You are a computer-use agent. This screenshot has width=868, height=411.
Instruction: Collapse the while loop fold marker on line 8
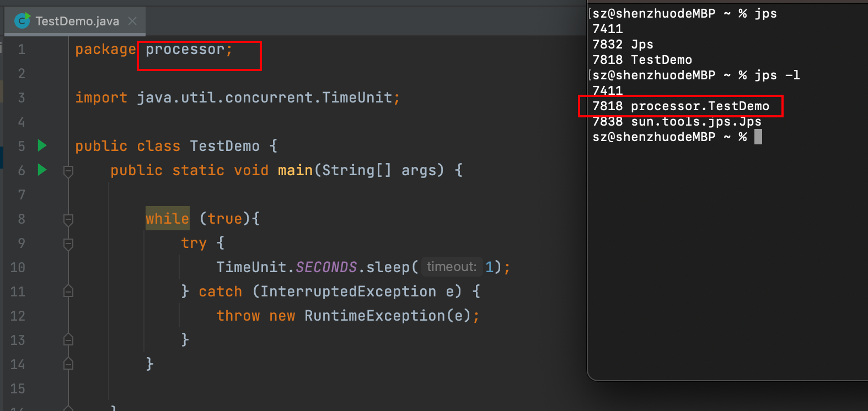[x=68, y=220]
